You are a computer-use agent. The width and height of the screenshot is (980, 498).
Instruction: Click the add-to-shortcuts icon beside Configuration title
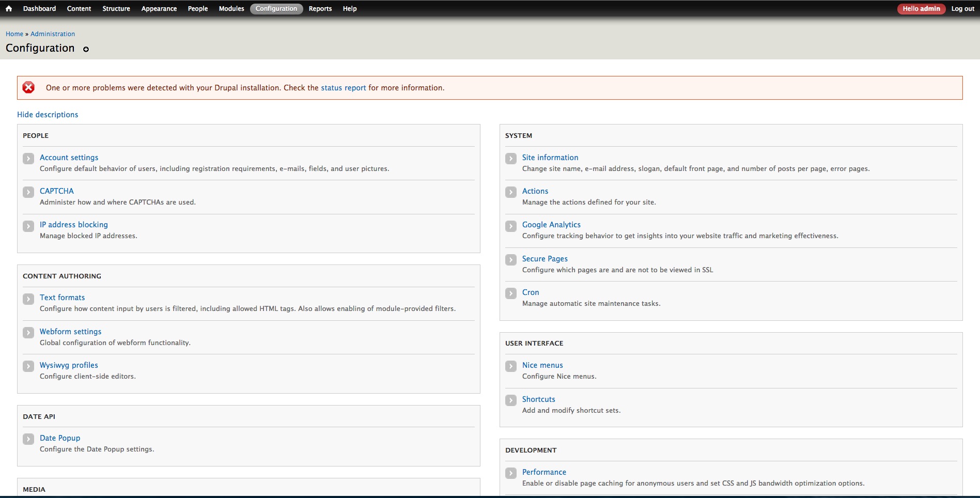[86, 50]
